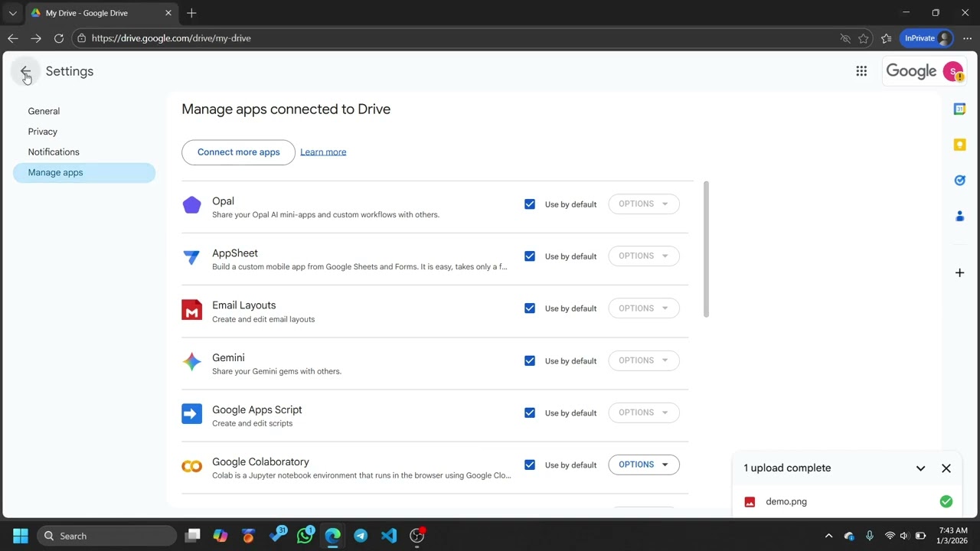Open Contacts in the side panel
980x551 pixels.
click(x=959, y=217)
